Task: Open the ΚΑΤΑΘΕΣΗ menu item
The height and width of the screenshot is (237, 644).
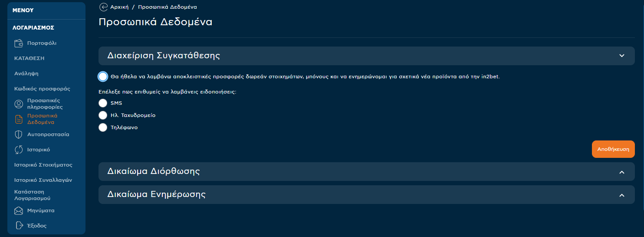Action: pyautogui.click(x=30, y=58)
